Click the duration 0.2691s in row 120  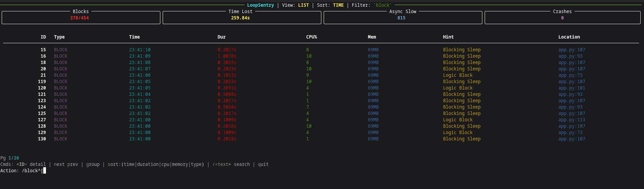click(x=227, y=88)
